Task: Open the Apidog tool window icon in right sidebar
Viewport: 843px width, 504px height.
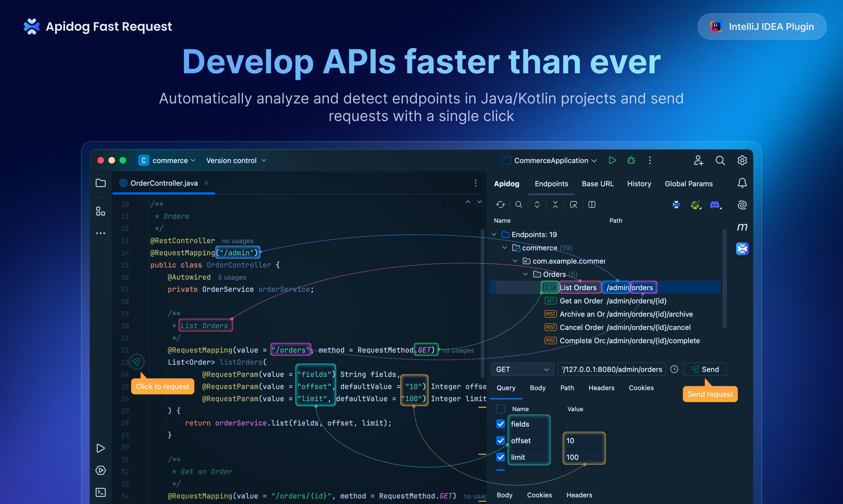Action: pyautogui.click(x=742, y=249)
